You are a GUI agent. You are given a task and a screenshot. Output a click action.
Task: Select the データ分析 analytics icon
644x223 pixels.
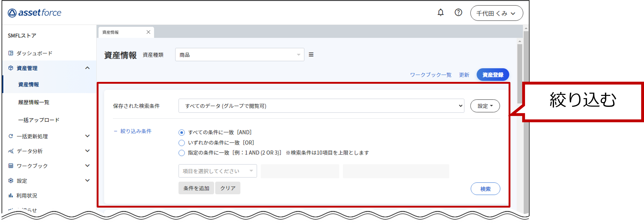click(x=11, y=151)
